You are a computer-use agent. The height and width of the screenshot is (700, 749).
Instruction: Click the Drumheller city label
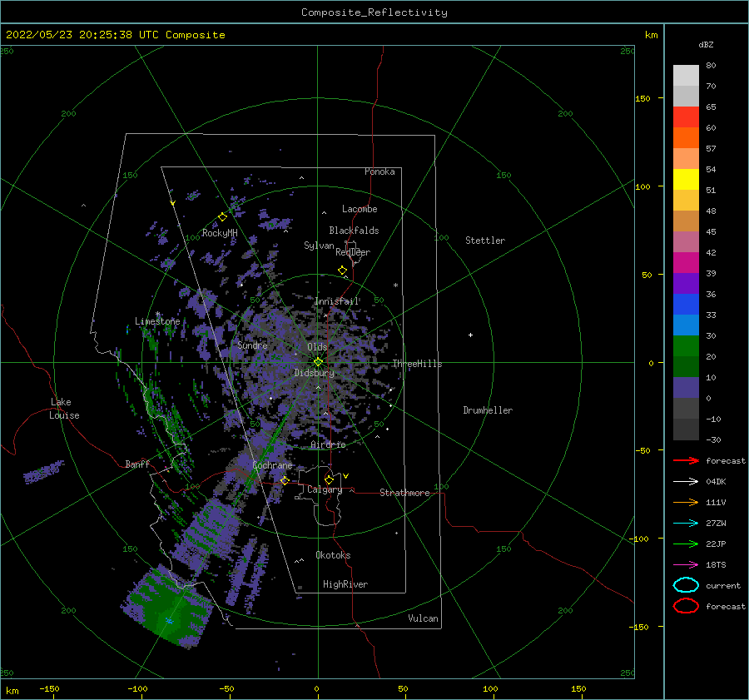coord(488,410)
